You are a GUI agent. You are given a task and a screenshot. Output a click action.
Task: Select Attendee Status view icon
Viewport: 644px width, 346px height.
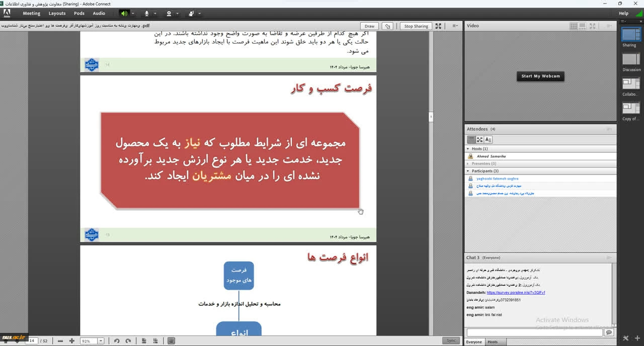[x=488, y=140]
